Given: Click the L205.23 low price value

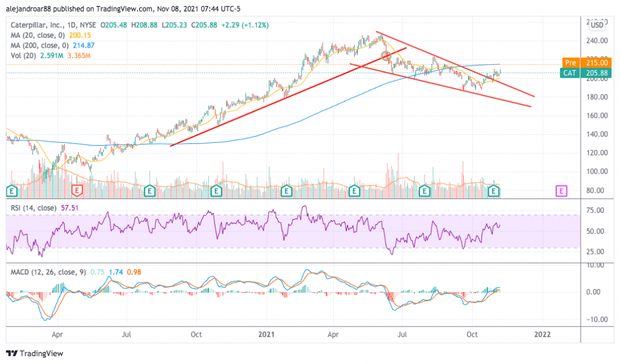Looking at the screenshot, I should pyautogui.click(x=174, y=25).
